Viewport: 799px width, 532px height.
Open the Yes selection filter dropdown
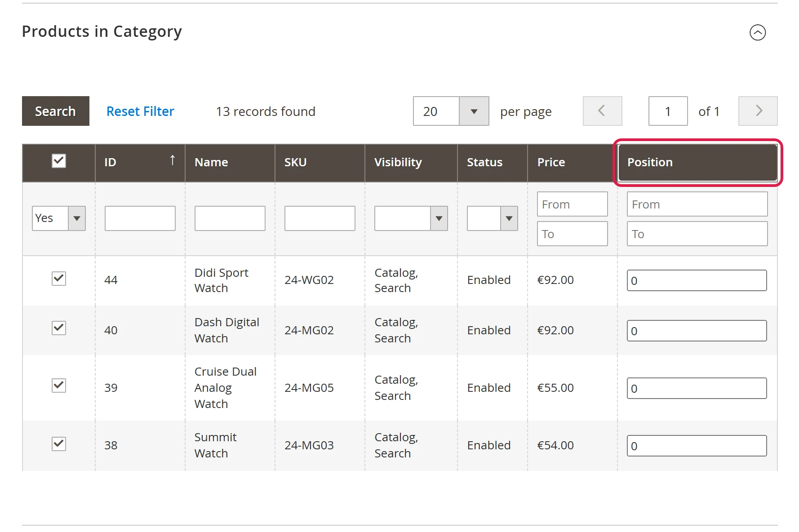(x=59, y=218)
